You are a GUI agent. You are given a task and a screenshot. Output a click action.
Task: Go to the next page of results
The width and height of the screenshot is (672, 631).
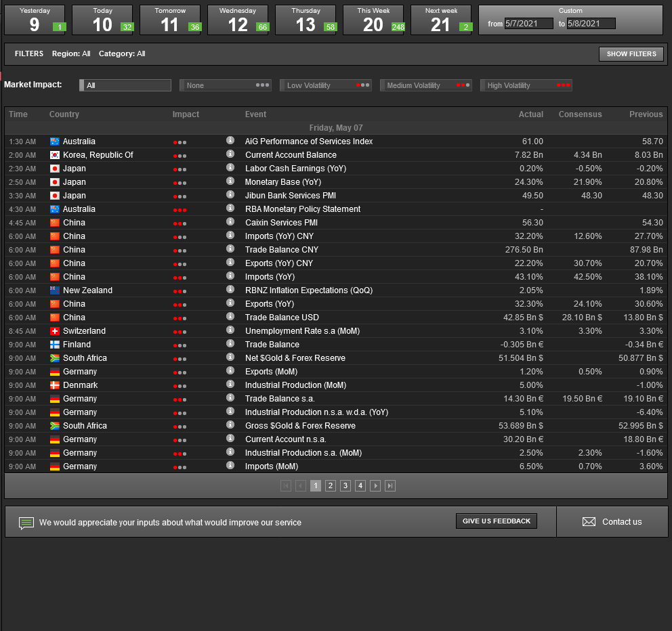[x=375, y=486]
